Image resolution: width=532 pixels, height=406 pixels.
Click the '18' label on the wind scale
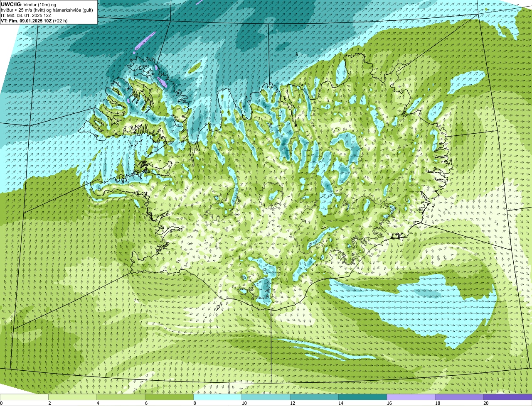point(437,403)
